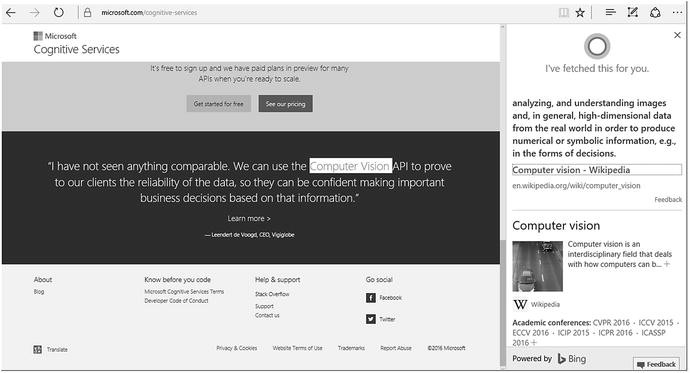Click the Wikipedia W icon

[520, 304]
